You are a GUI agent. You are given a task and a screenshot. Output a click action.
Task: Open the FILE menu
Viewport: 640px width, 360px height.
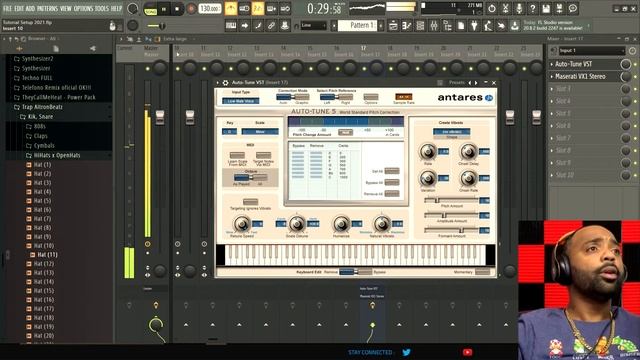[x=7, y=9]
